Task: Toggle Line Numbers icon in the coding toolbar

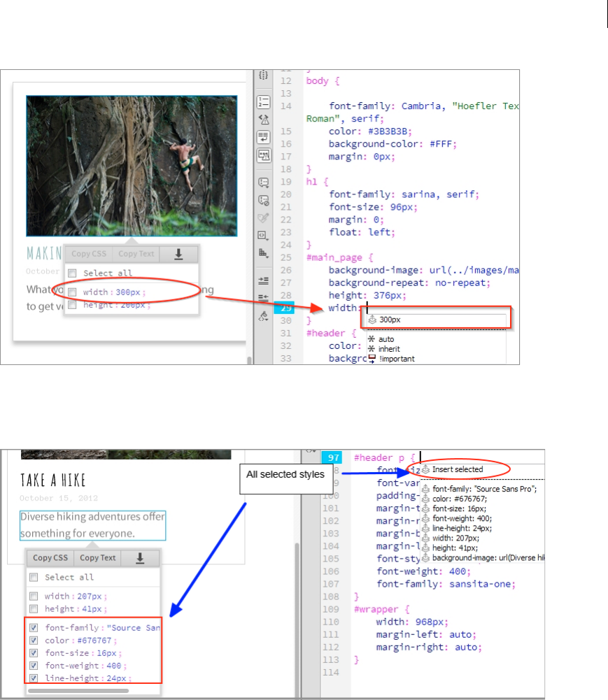Action: 264,102
